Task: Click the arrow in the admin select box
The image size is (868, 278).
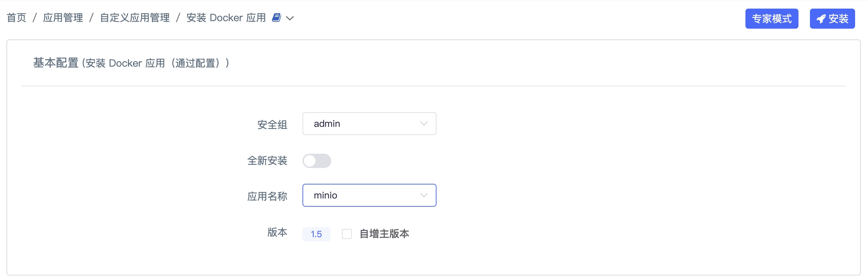Action: pyautogui.click(x=424, y=124)
